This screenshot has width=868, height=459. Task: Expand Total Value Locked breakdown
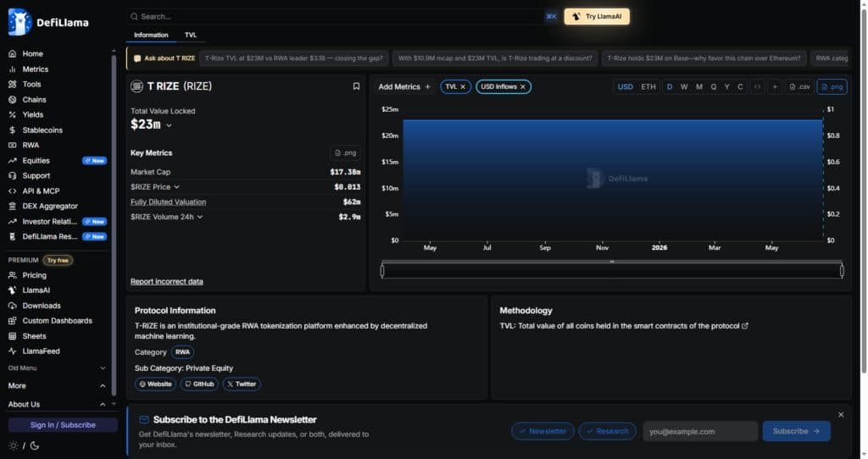(169, 125)
